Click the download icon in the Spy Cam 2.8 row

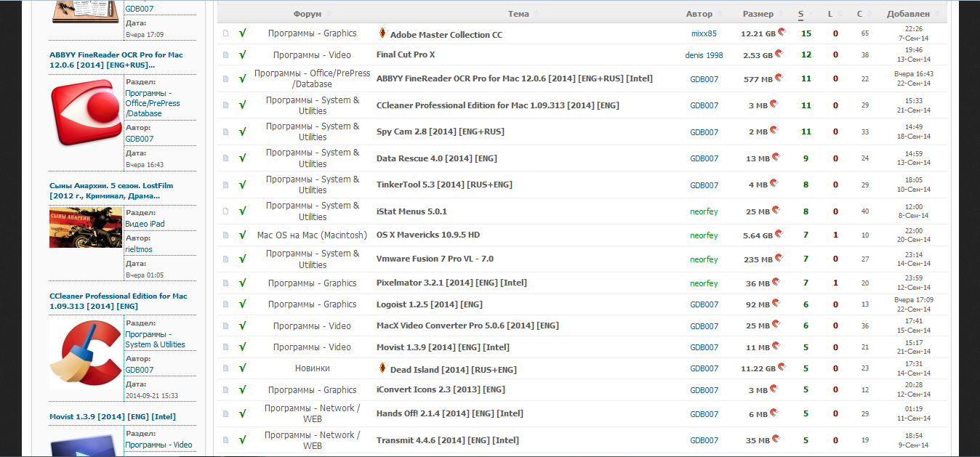(x=774, y=131)
